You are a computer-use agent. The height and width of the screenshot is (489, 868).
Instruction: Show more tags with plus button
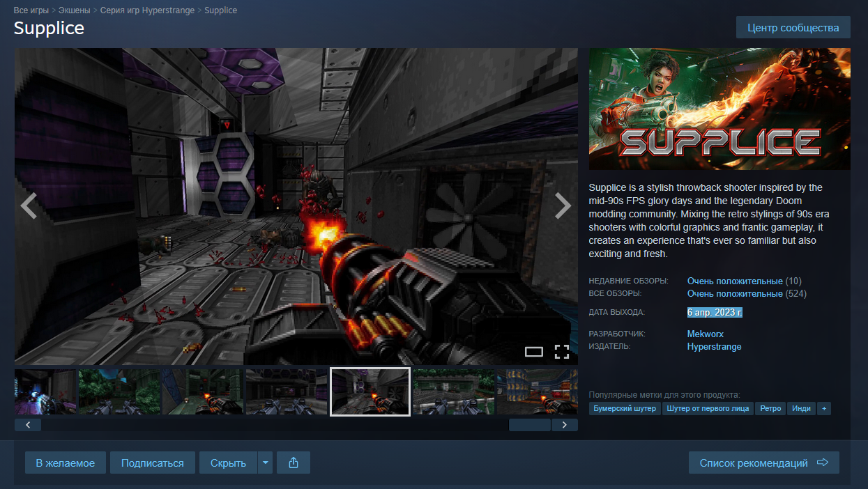point(824,408)
